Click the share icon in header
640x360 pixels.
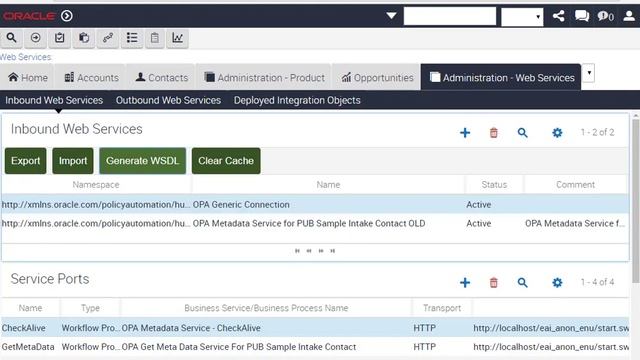(x=559, y=16)
